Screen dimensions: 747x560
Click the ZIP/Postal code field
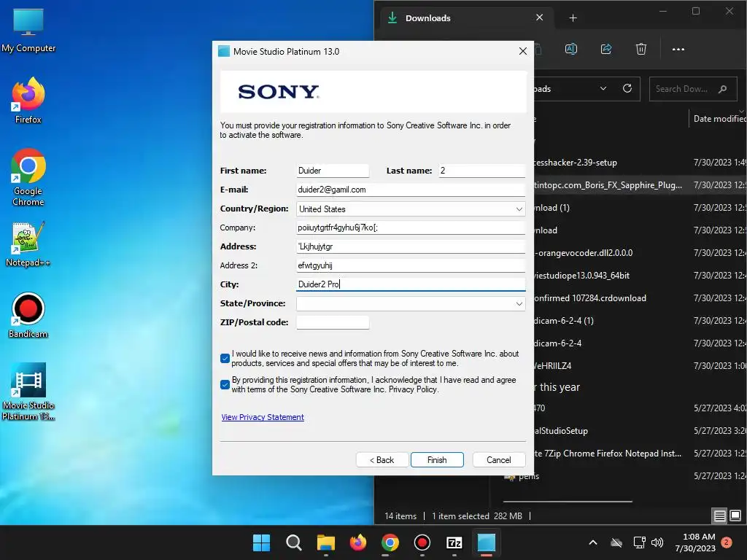[333, 322]
